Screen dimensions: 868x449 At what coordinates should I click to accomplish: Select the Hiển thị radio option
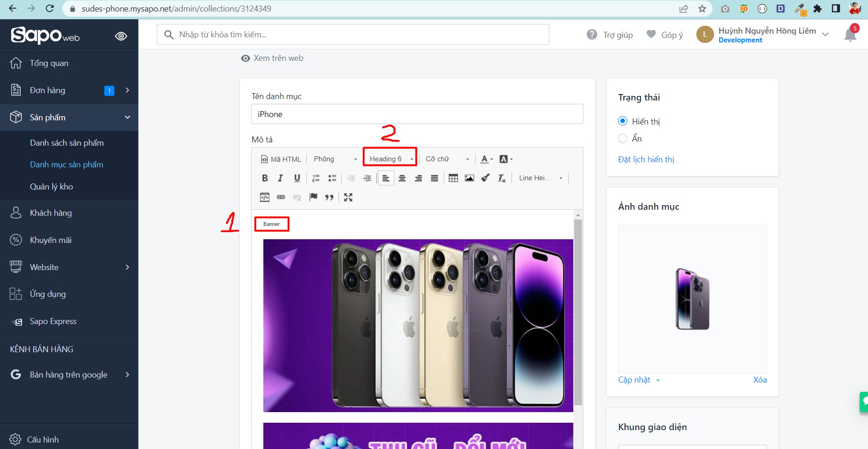623,121
